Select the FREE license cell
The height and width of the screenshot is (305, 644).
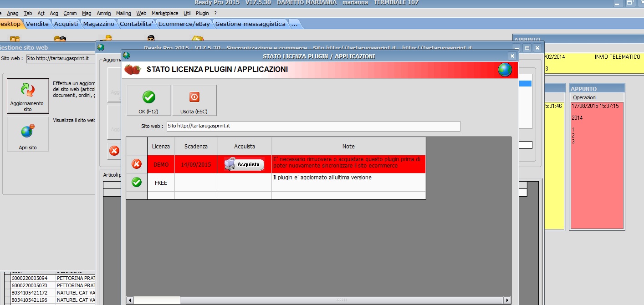(161, 183)
